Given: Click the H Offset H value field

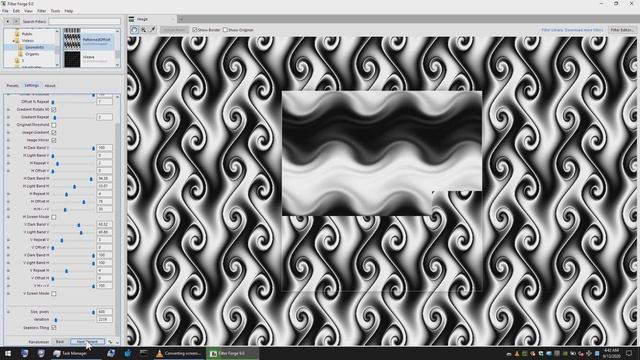Looking at the screenshot, I should tap(104, 202).
